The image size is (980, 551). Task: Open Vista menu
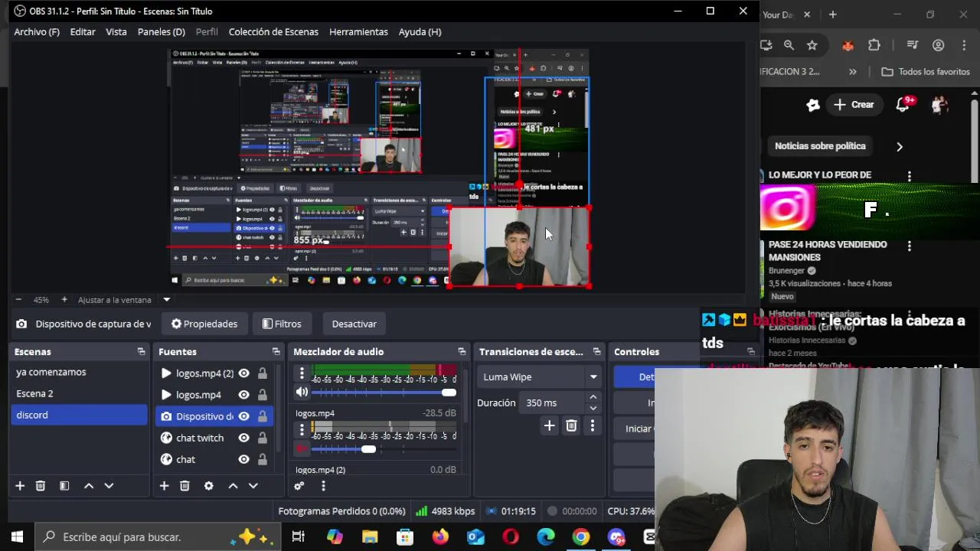coord(116,32)
